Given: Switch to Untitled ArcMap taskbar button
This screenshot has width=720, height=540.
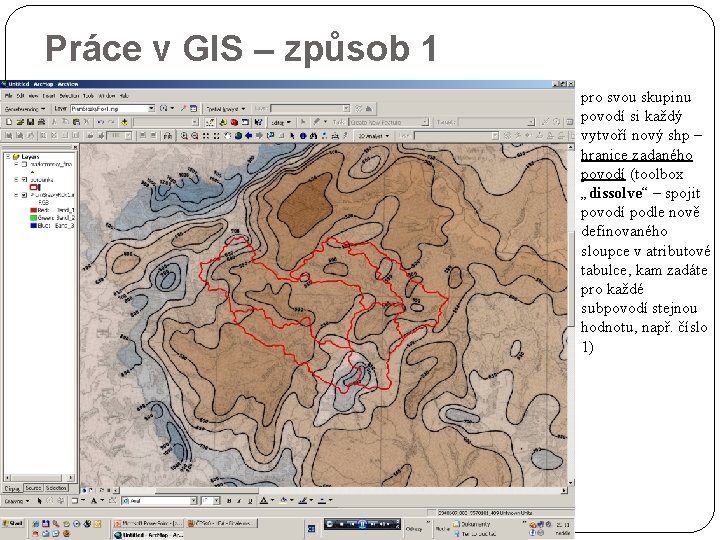Looking at the screenshot, I should coord(148,535).
